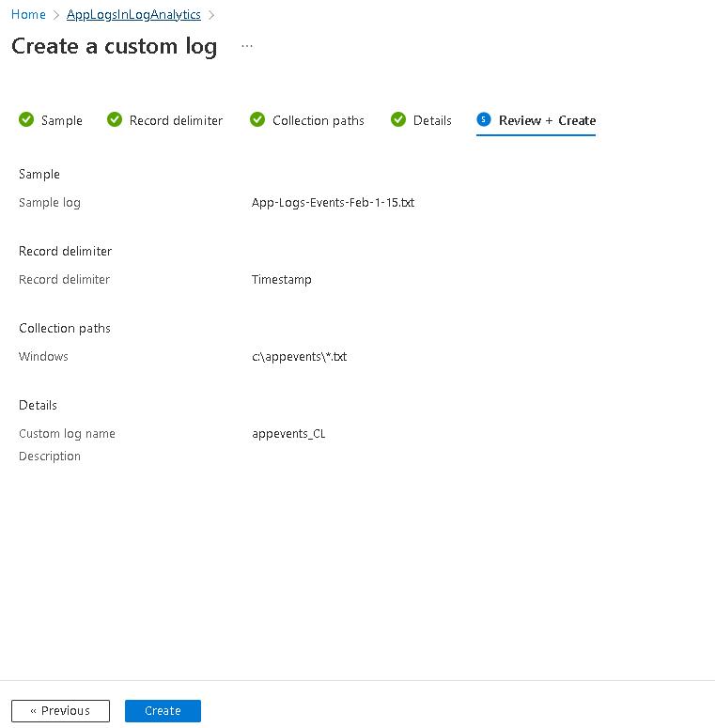715x728 pixels.
Task: Click the App-Logs-Events-Feb-1-15.txt sample log value
Action: 333,202
